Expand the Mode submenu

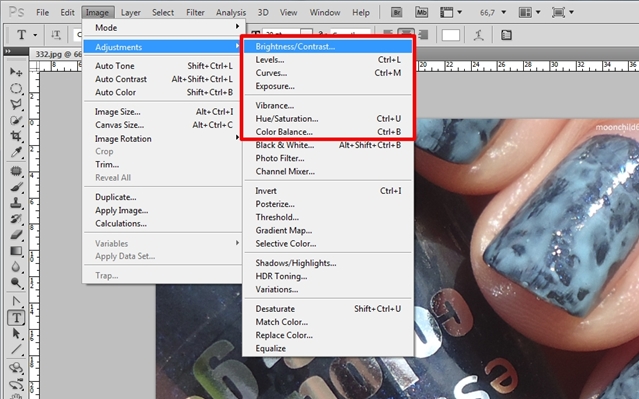pyautogui.click(x=162, y=28)
